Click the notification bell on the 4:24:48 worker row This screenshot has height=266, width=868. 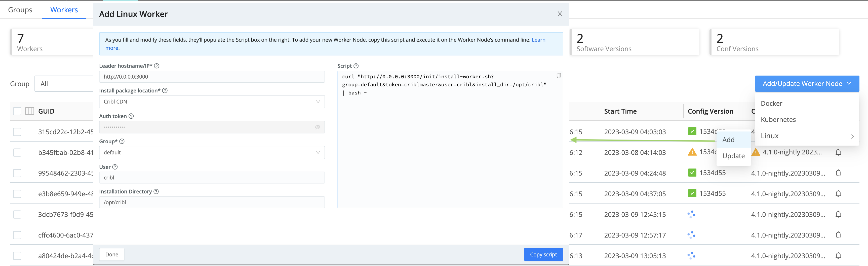[838, 173]
